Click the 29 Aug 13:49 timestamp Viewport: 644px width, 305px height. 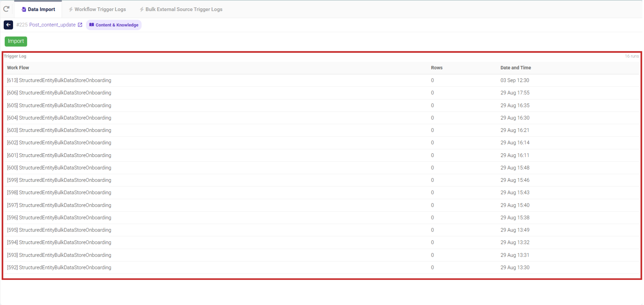(515, 230)
